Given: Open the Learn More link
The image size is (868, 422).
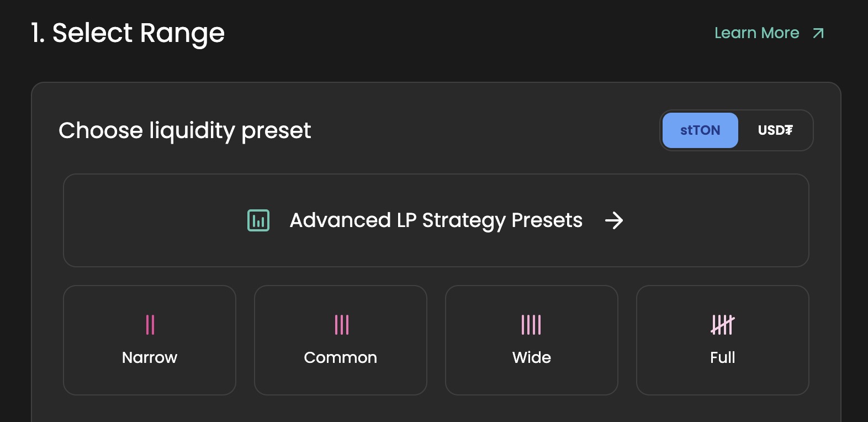Looking at the screenshot, I should 756,33.
